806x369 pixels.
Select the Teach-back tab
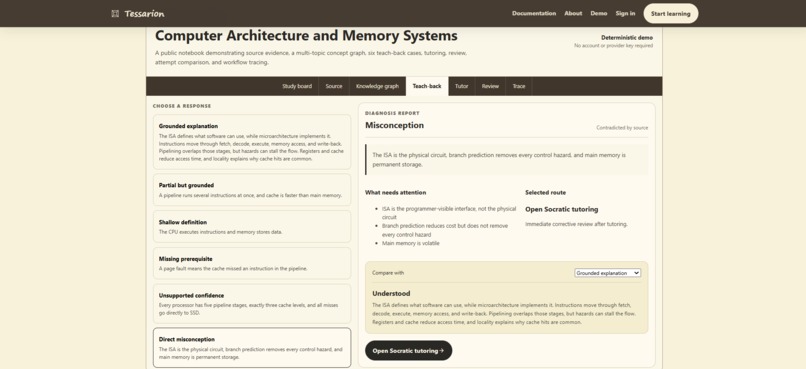[x=427, y=86]
